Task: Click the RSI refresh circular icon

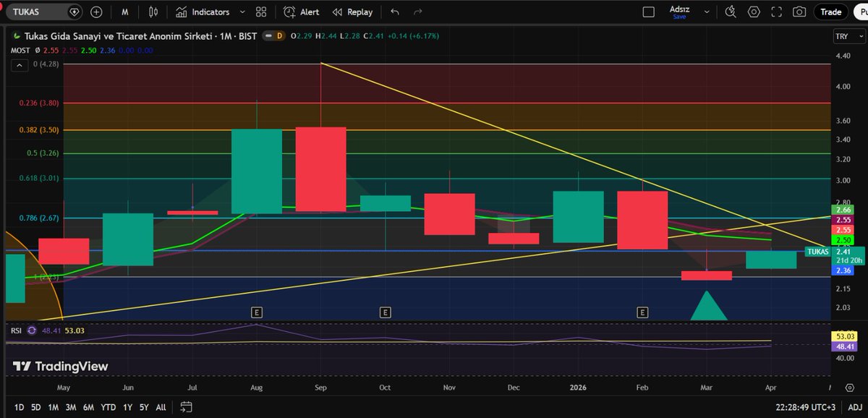Action: click(33, 330)
